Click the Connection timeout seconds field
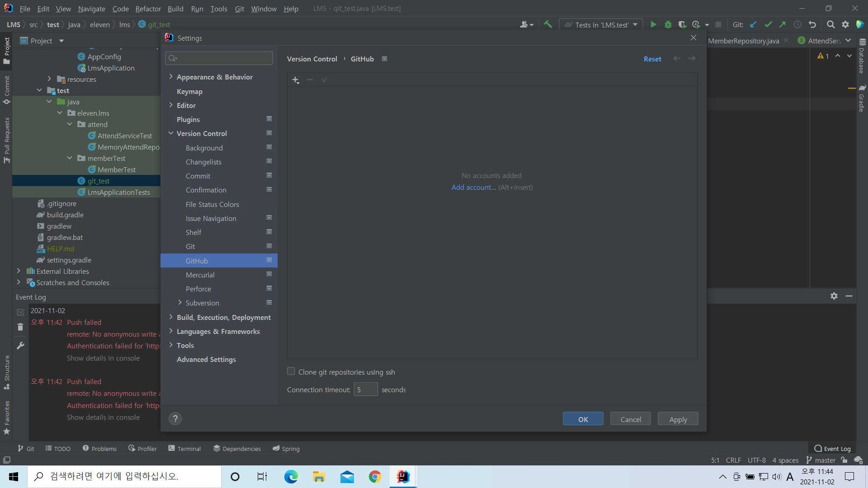 coord(365,389)
